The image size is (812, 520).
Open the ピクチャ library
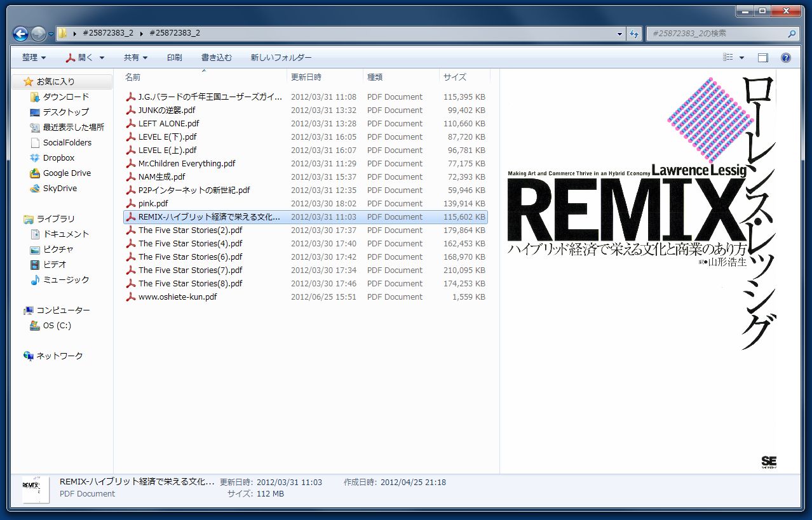pos(58,249)
